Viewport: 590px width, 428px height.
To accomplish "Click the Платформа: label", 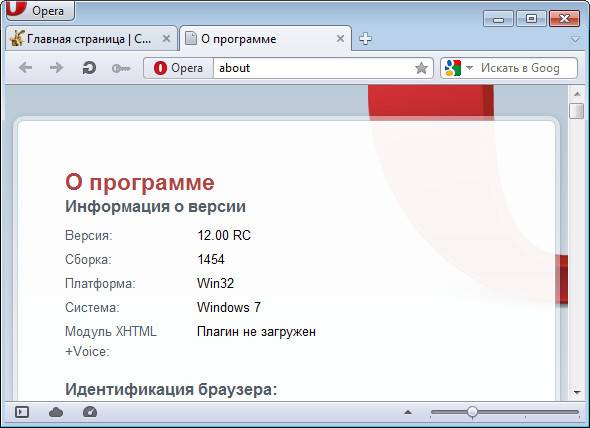I will (100, 283).
